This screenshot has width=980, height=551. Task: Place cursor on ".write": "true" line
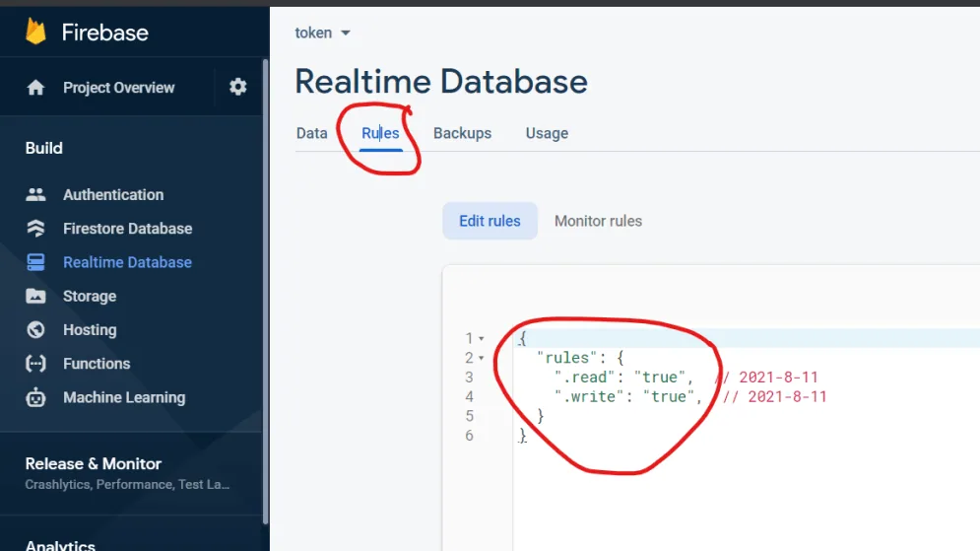628,396
